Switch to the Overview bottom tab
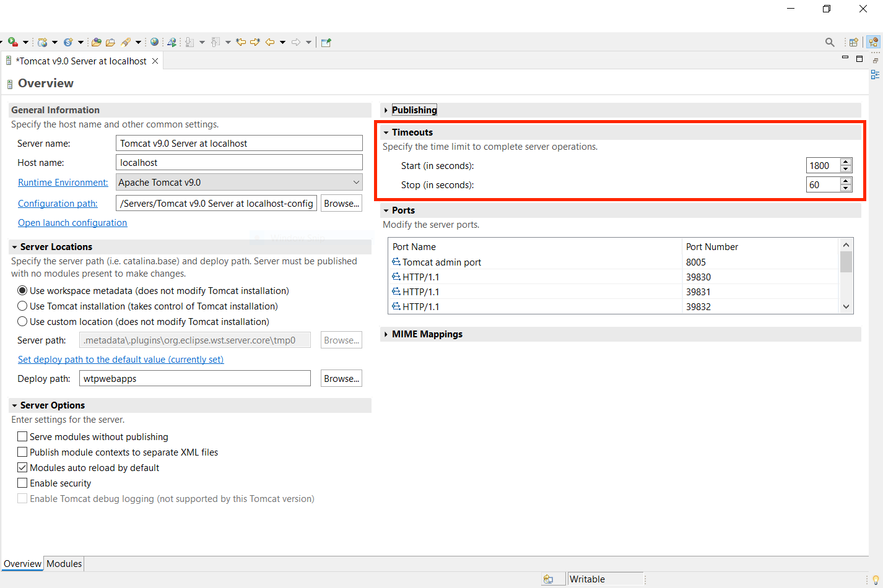 [22, 564]
